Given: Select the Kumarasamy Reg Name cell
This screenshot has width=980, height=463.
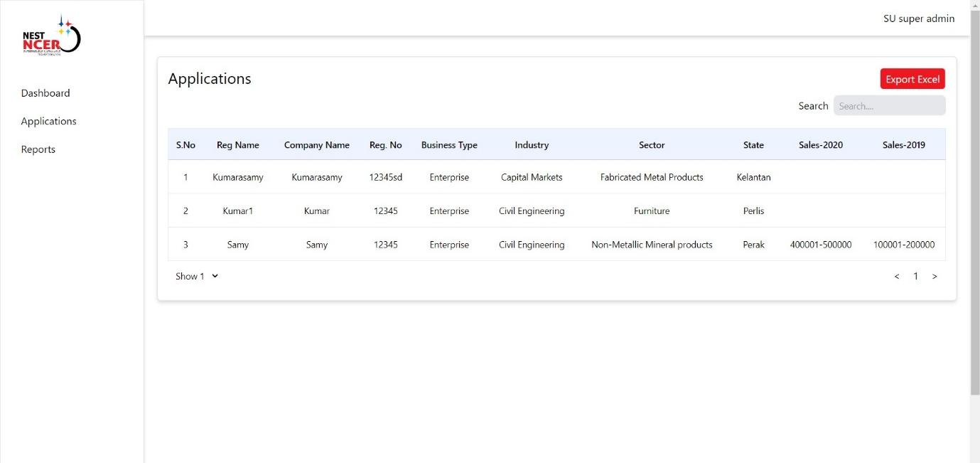Looking at the screenshot, I should click(x=238, y=178).
